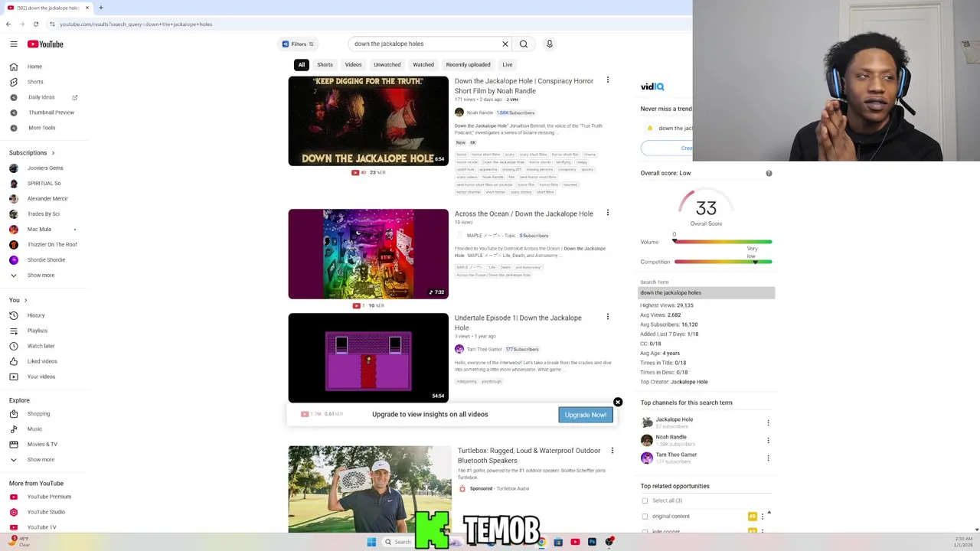Open vidIQ Daily Ideas
Screen dimensions: 980x551
pyautogui.click(x=41, y=97)
